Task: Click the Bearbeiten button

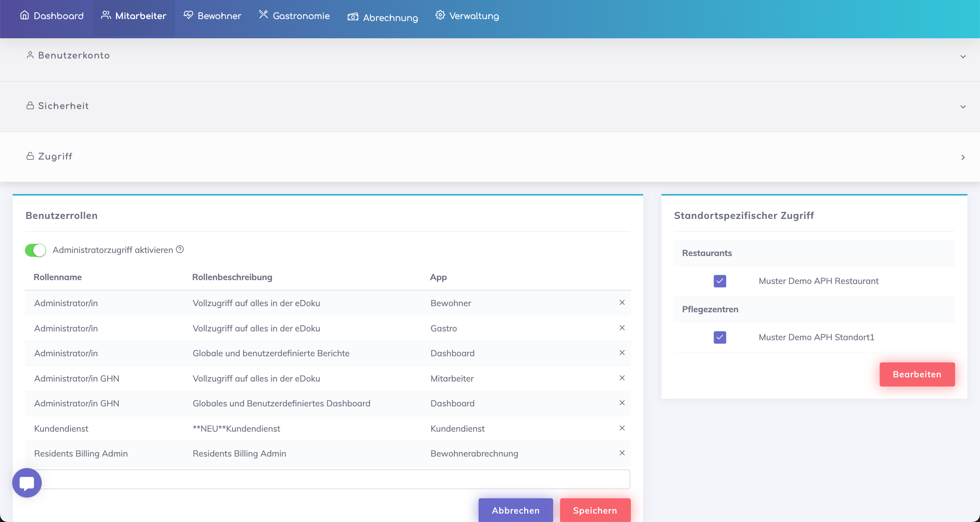Action: coord(917,374)
